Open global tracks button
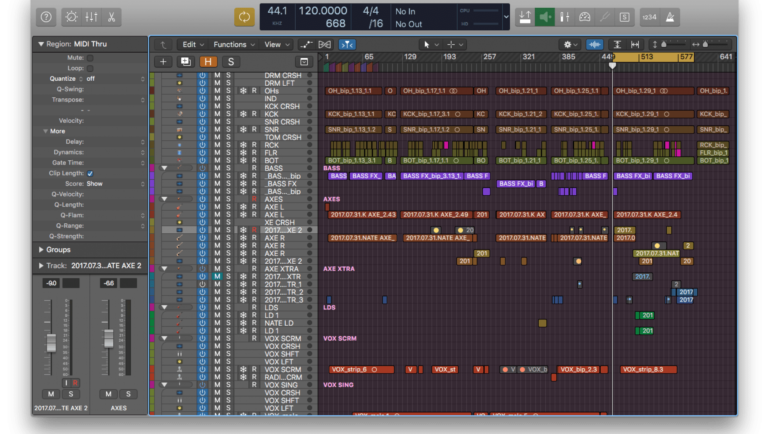 point(304,62)
